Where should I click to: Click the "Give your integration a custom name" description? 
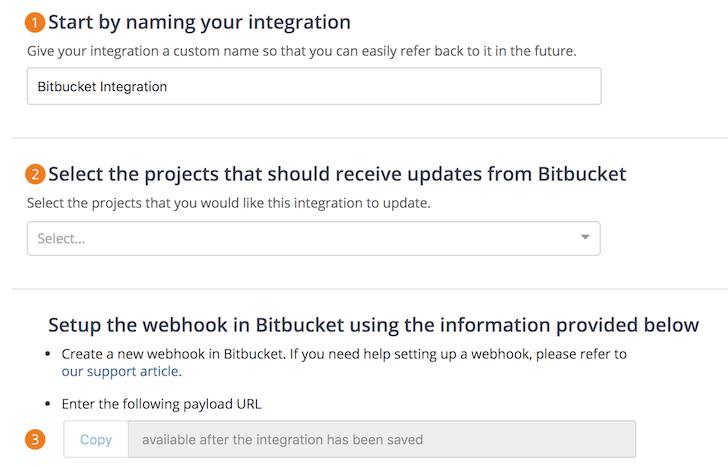pyautogui.click(x=316, y=50)
